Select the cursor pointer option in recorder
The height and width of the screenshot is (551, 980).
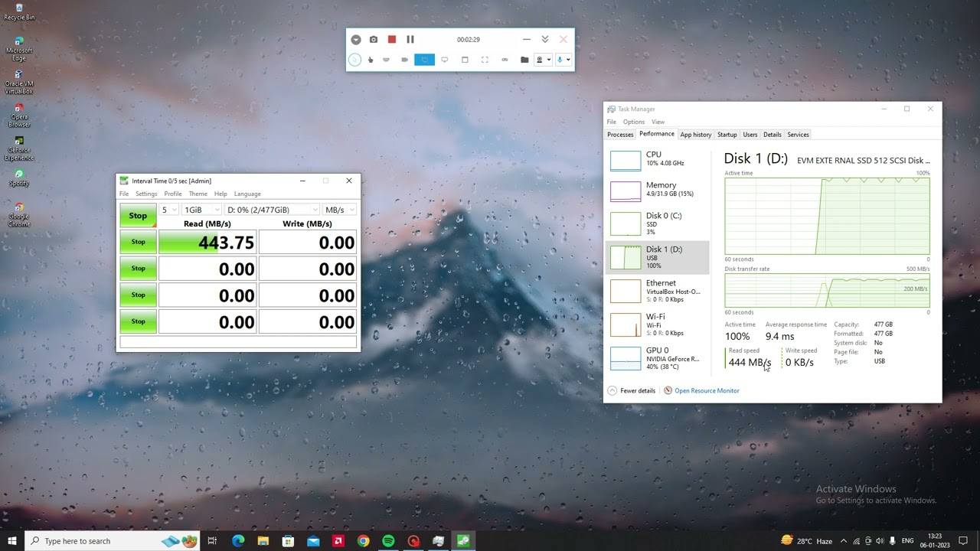click(x=354, y=60)
